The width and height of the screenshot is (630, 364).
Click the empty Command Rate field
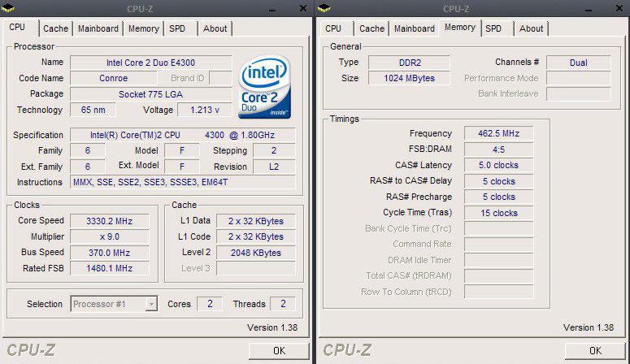[498, 245]
